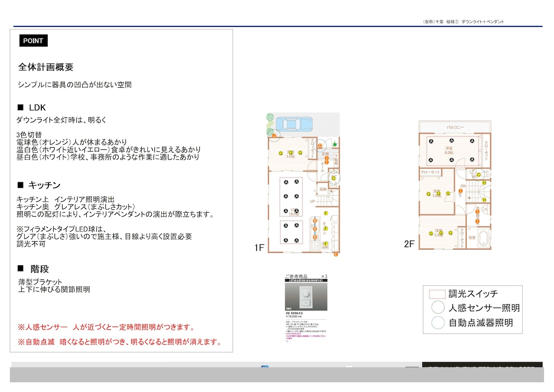The width and height of the screenshot is (554, 392).
Task: Click the 電球色(オレンジ) description line
Action: [71, 142]
